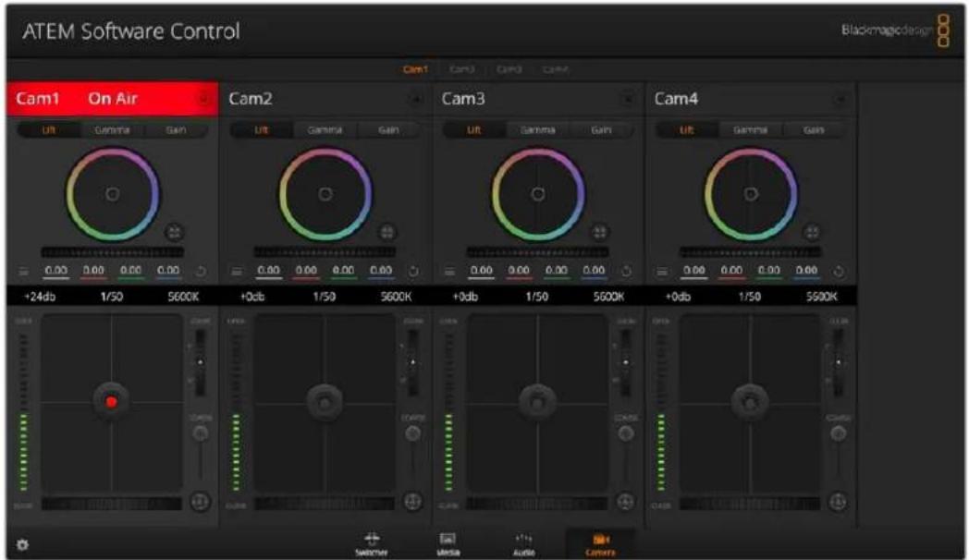Click Cam1 hamburger icon beside the 0.00 values

pyautogui.click(x=23, y=271)
